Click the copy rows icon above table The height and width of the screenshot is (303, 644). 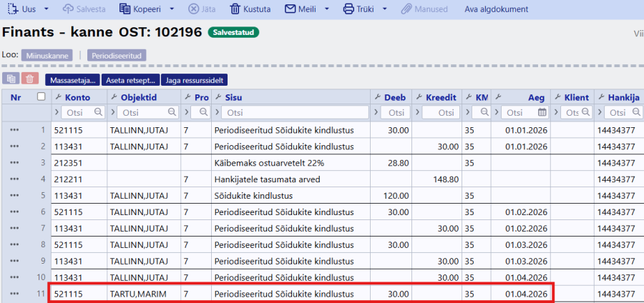[11, 79]
